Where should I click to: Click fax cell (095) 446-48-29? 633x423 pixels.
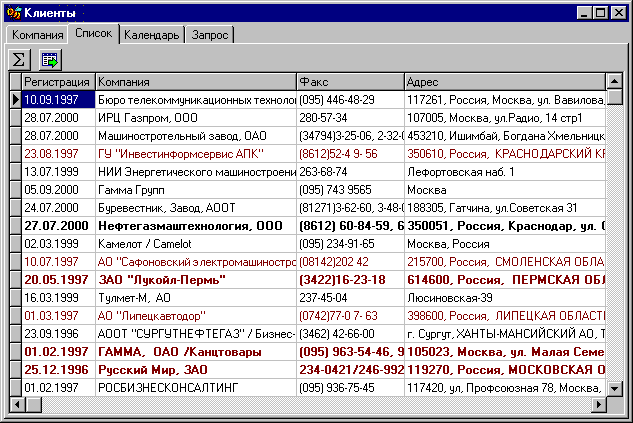(350, 100)
